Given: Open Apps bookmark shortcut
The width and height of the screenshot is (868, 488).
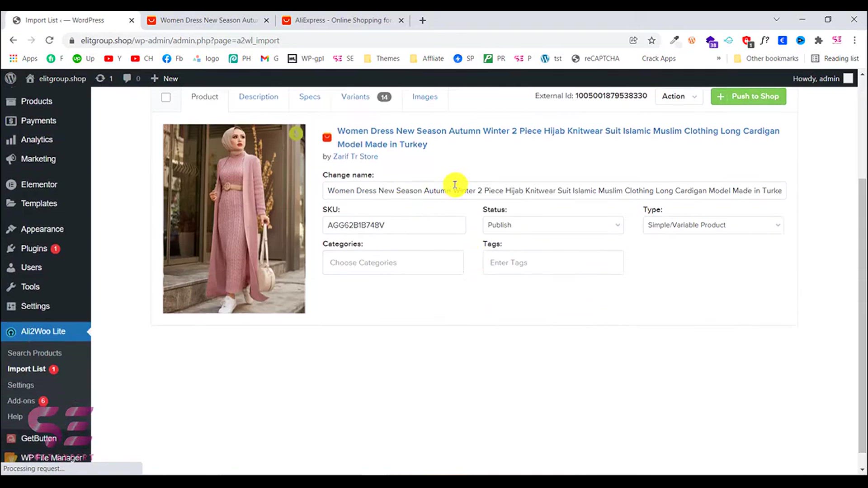Looking at the screenshot, I should coord(24,59).
